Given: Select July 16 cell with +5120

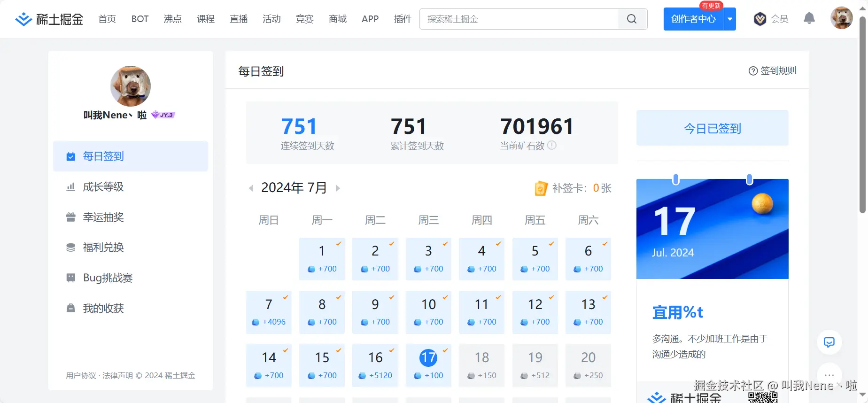Looking at the screenshot, I should [x=375, y=366].
